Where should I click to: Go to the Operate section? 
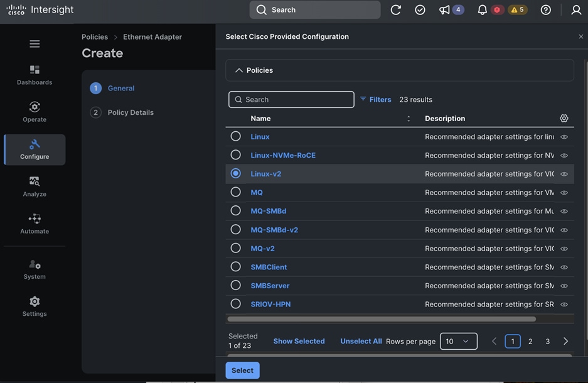(35, 112)
